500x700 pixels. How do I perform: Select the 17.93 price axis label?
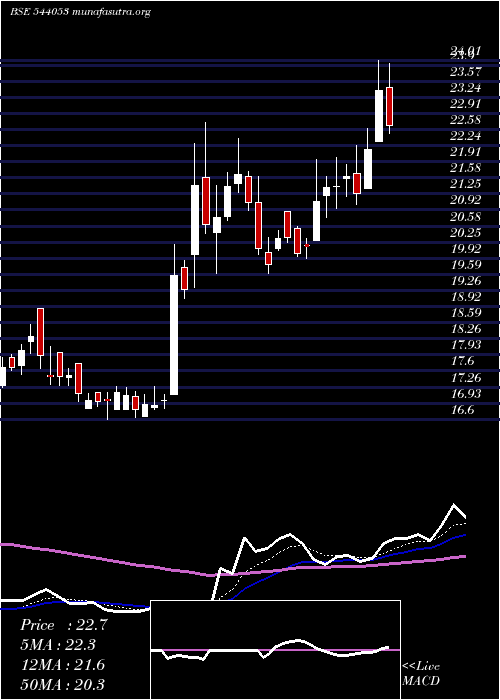466,345
